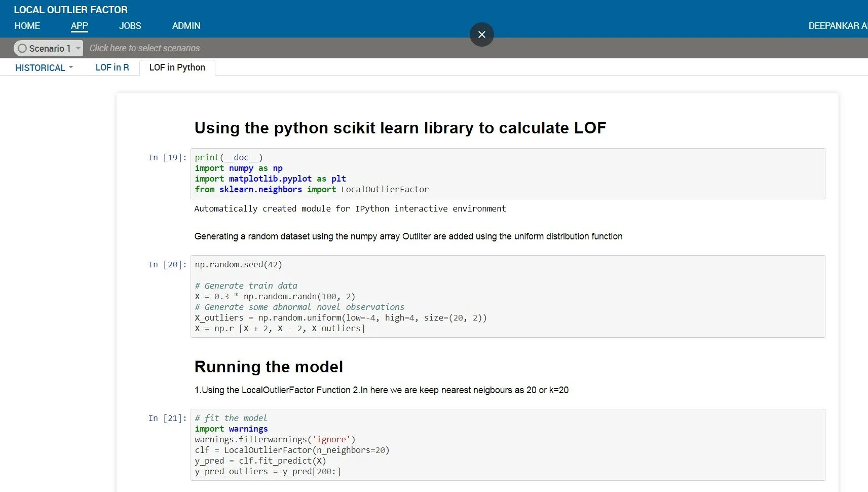Image resolution: width=868 pixels, height=492 pixels.
Task: Select the Scenario 1 radio button
Action: pos(22,48)
